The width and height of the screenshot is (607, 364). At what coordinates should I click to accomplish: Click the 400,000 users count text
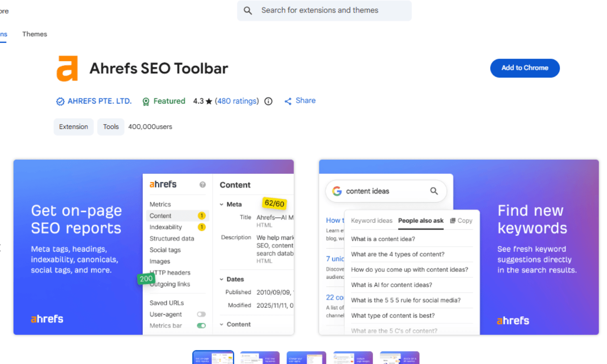(x=150, y=127)
